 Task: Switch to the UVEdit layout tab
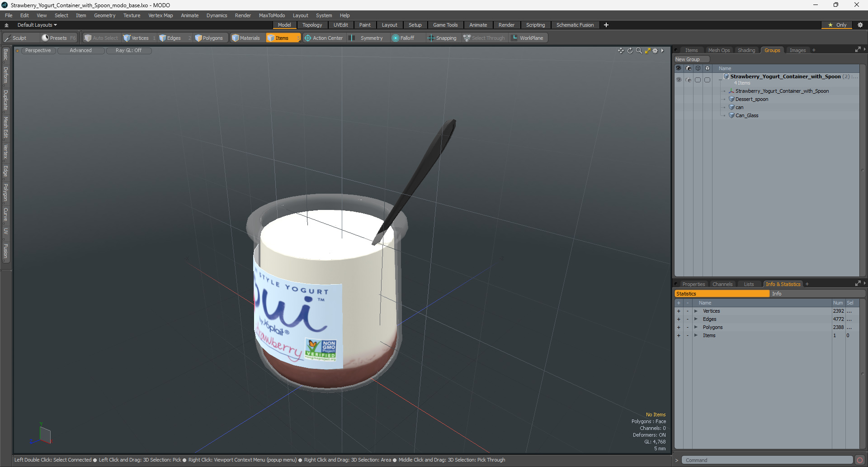340,25
